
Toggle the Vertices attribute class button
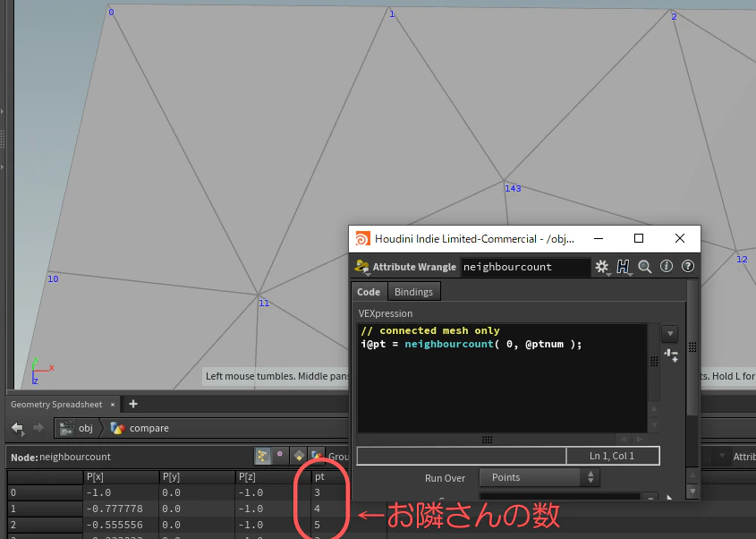tap(280, 456)
